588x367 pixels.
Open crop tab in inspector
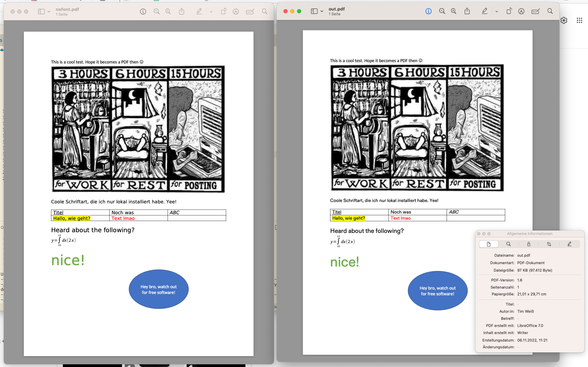pos(549,244)
